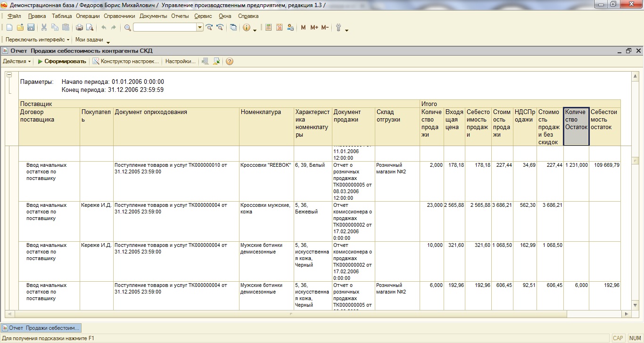The image size is (644, 343).
Task: Open the Документы menu
Action: [x=153, y=16]
